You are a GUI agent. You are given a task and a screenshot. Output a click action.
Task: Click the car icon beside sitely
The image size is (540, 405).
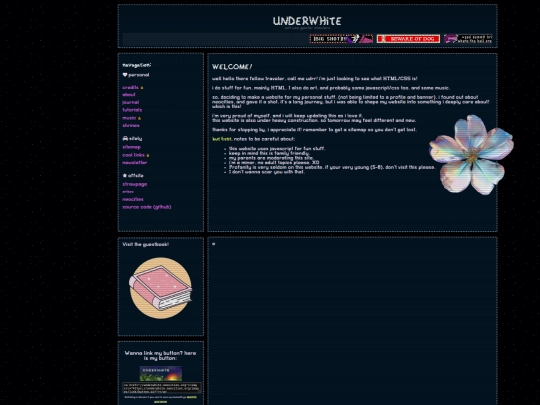125,138
